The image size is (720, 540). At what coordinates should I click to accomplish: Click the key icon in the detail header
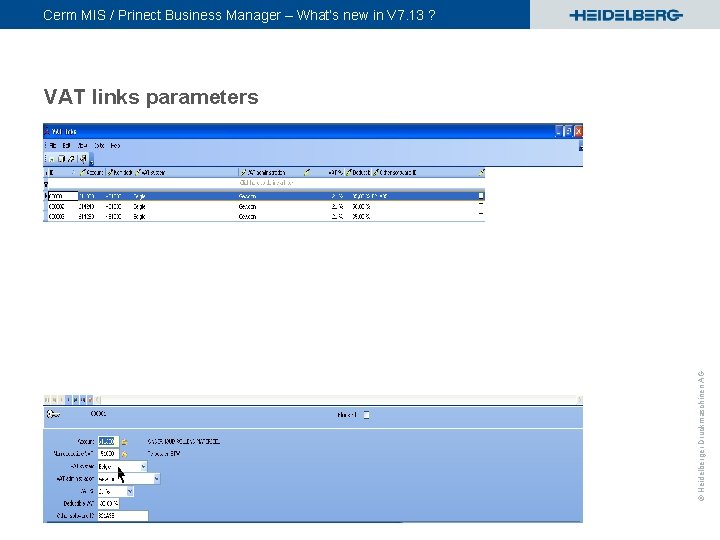[x=53, y=414]
